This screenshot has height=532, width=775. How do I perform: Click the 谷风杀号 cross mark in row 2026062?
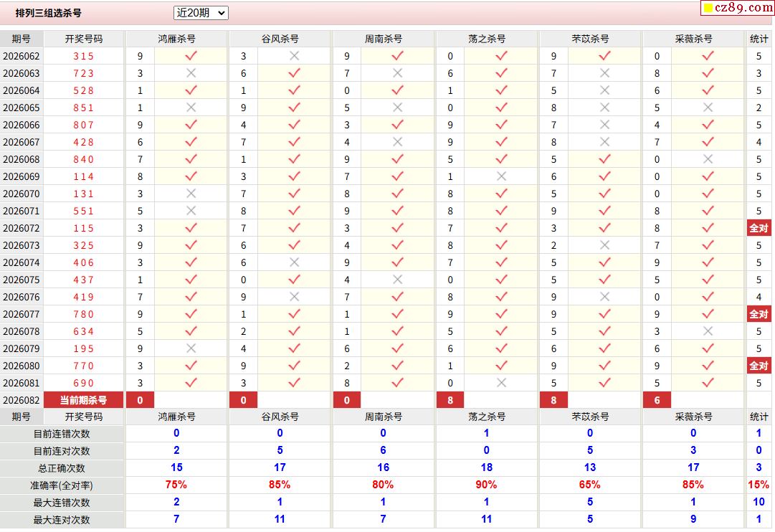pyautogui.click(x=294, y=56)
